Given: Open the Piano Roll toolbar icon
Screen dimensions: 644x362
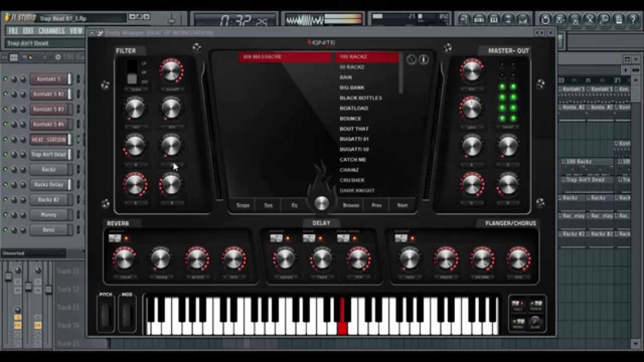Looking at the screenshot, I should pos(494,20).
